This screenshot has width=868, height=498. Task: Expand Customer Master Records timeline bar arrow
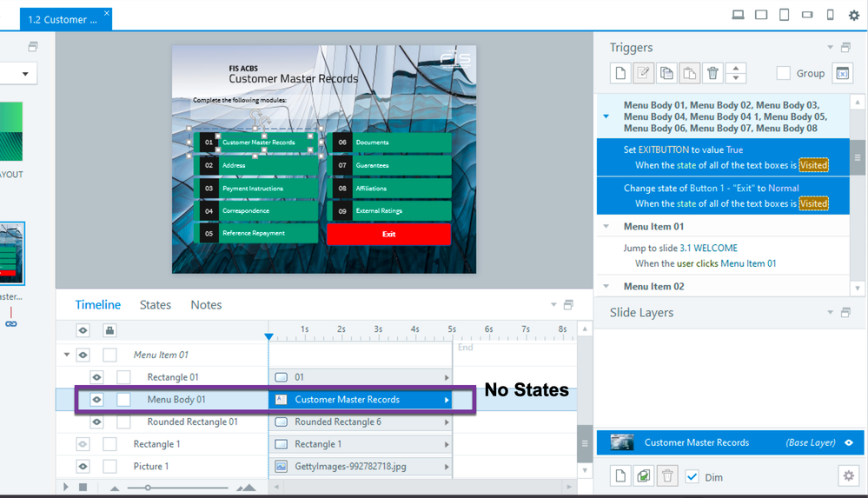[x=447, y=400]
